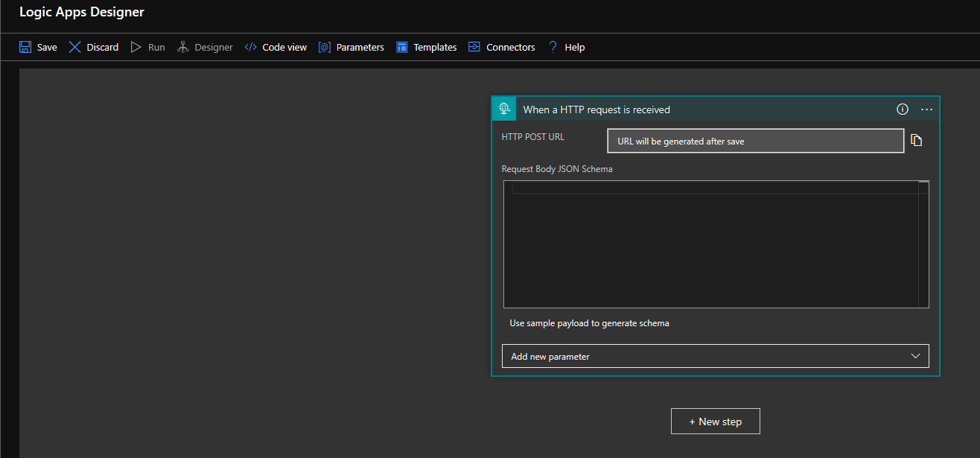Screen dimensions: 980x458
Task: Click the Help text in toolbar
Action: point(575,47)
